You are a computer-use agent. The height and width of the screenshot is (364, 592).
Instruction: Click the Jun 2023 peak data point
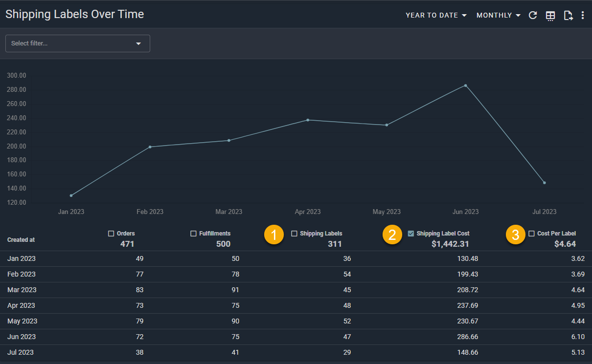(x=465, y=86)
